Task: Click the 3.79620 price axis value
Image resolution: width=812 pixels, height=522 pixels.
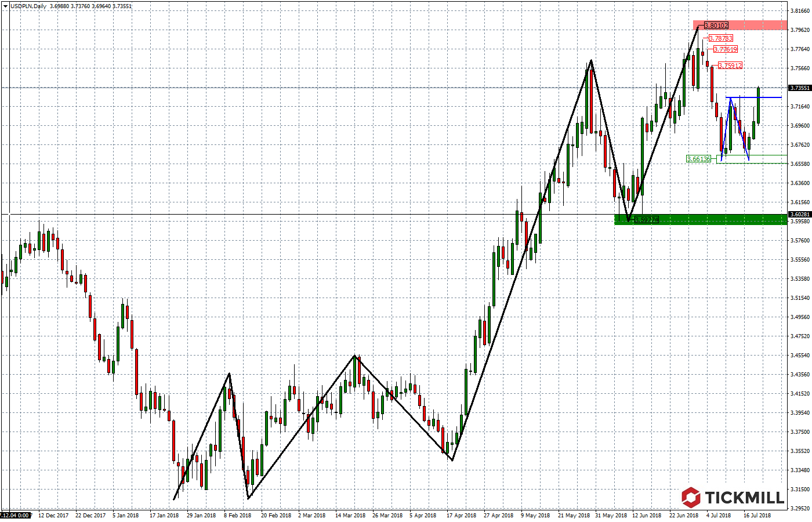Action: (x=800, y=30)
